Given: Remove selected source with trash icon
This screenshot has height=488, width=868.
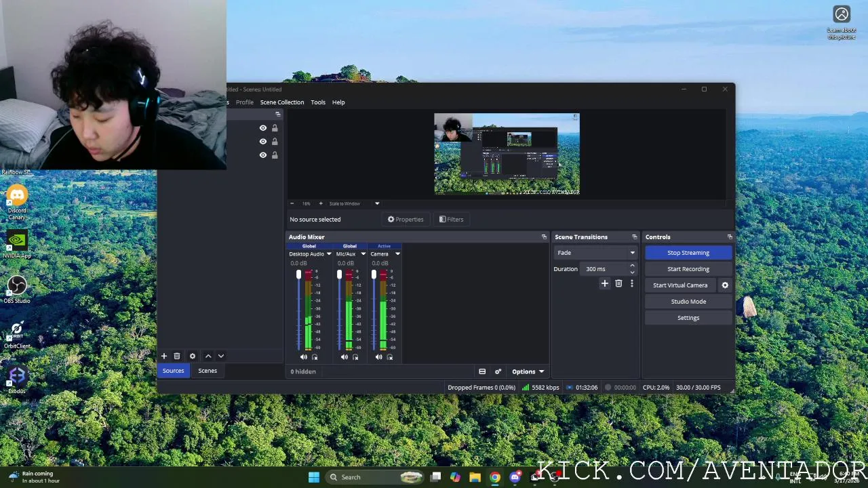Looking at the screenshot, I should coord(177,356).
